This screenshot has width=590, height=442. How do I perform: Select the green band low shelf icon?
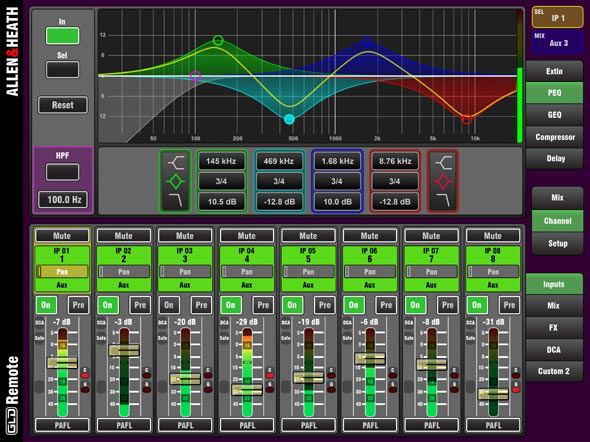pos(176,163)
